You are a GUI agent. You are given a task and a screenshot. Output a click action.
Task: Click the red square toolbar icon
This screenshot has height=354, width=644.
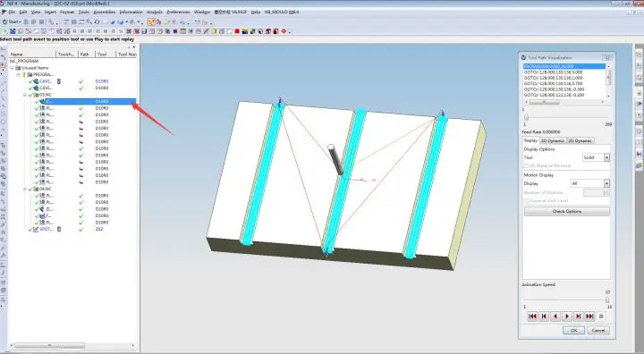click(x=237, y=31)
